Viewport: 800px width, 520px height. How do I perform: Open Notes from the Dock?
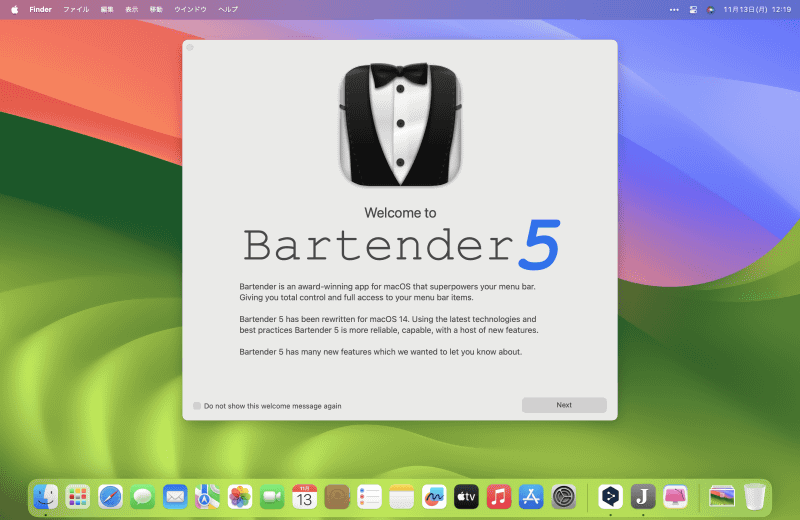(402, 497)
